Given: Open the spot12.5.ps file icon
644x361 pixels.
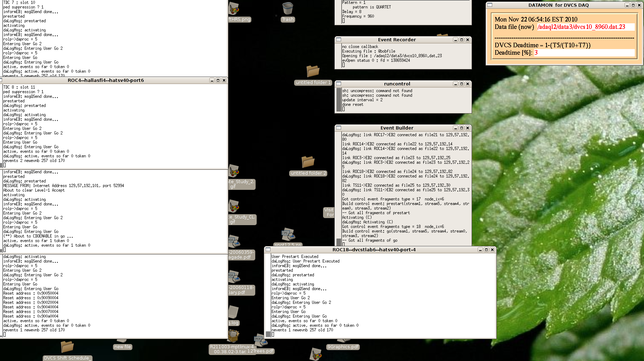Looking at the screenshot, I should click(x=288, y=234).
